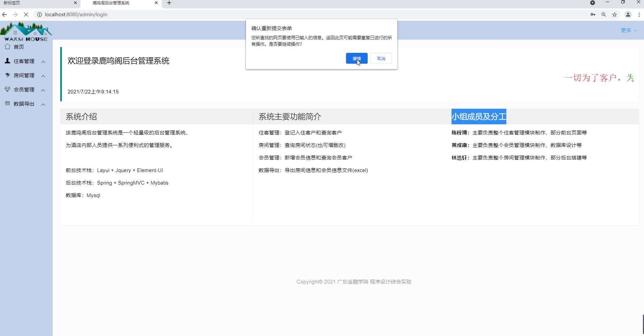644x336 pixels.
Task: Stop page loading with the X icon
Action: 26,15
